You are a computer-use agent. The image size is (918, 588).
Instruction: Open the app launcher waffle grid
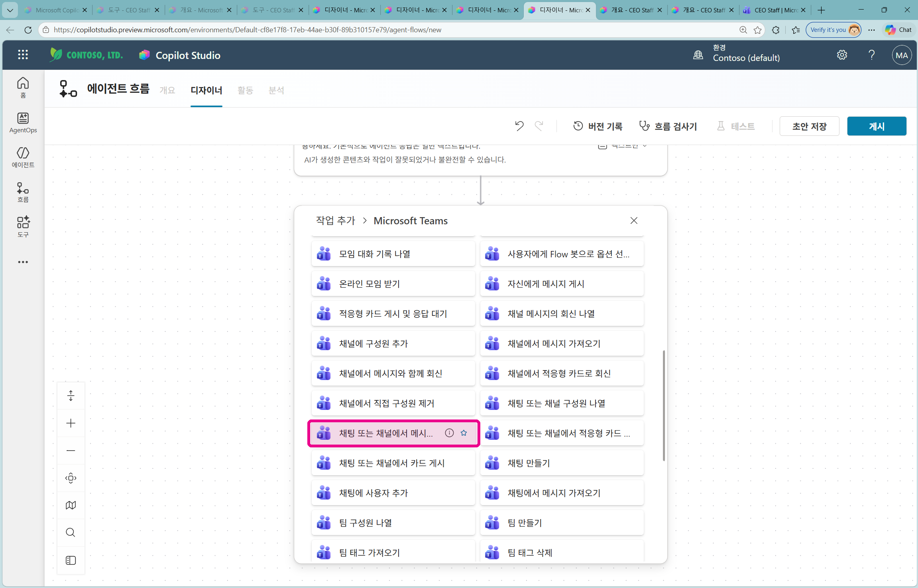[23, 55]
